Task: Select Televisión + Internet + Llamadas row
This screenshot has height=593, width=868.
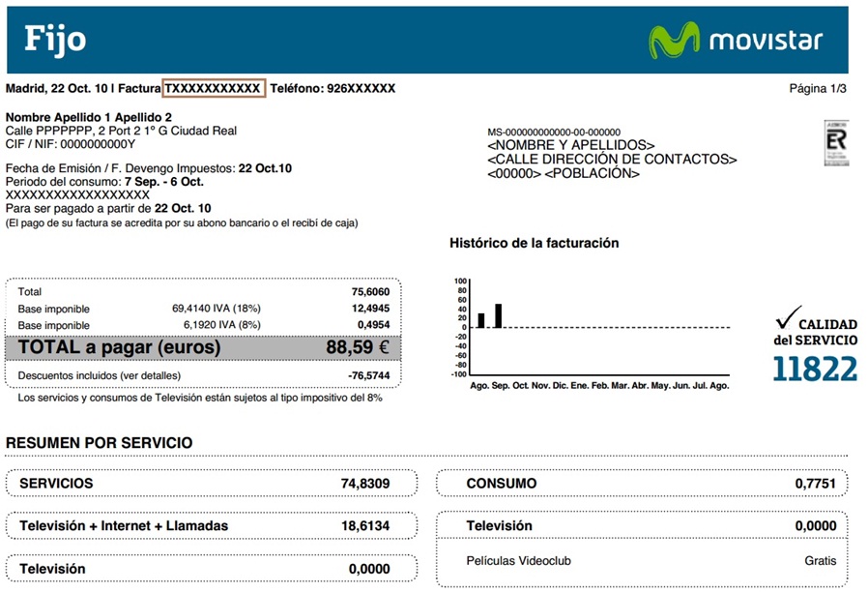Action: click(x=212, y=526)
